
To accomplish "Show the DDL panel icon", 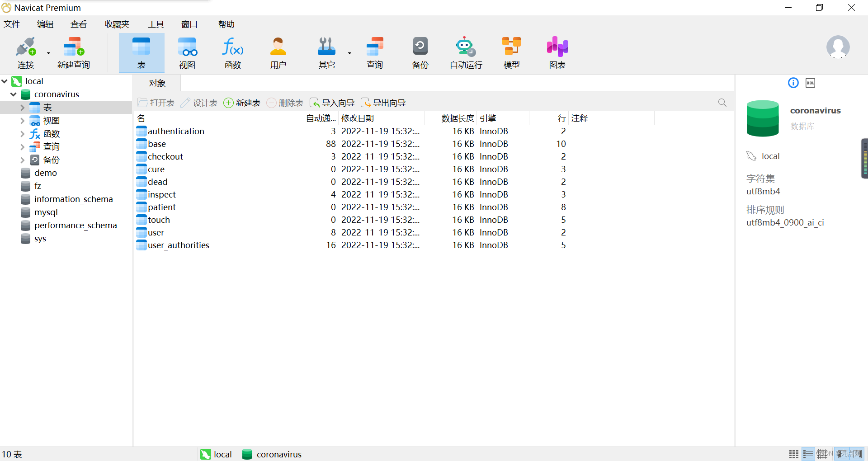I will (x=811, y=83).
